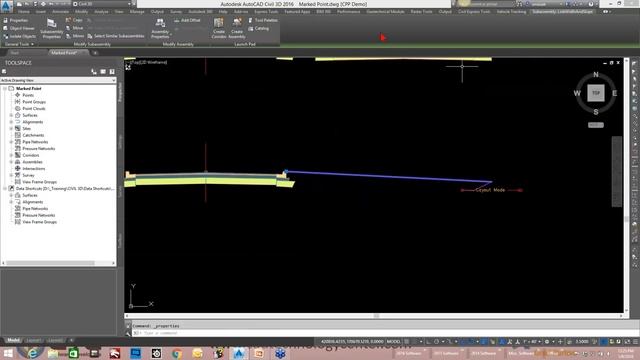Open the Vehicle Tracking ribbon tab
The height and width of the screenshot is (360, 640).
(x=511, y=12)
